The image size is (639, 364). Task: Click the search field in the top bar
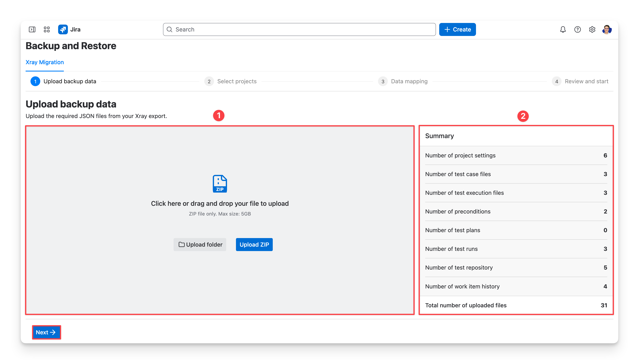pyautogui.click(x=299, y=29)
